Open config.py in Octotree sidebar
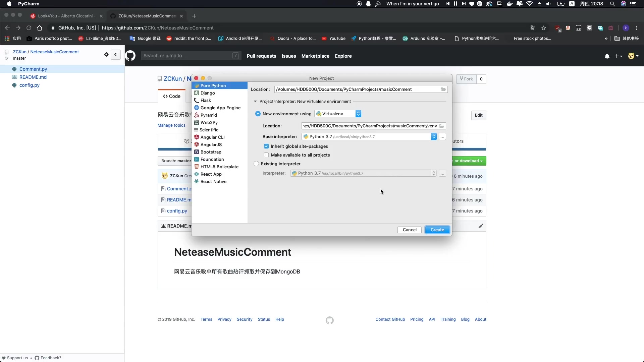 click(x=30, y=85)
